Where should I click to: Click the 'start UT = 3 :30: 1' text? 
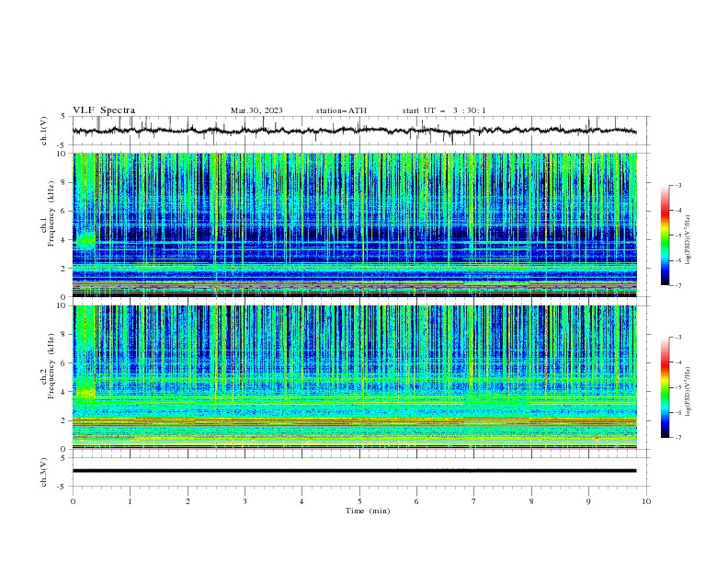click(443, 110)
